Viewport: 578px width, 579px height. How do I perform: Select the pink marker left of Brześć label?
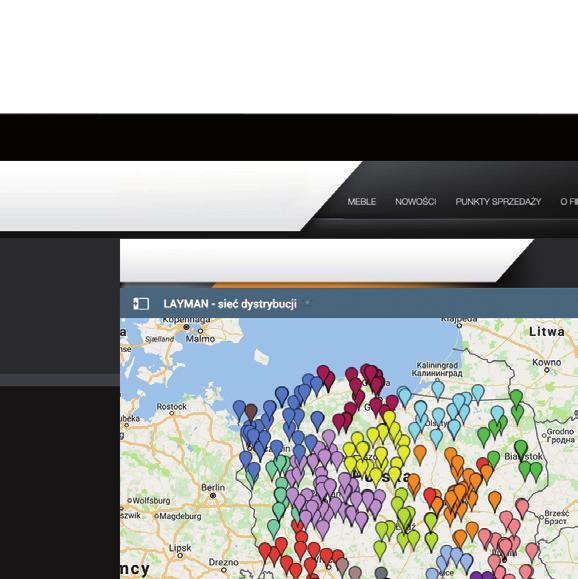coord(522,507)
